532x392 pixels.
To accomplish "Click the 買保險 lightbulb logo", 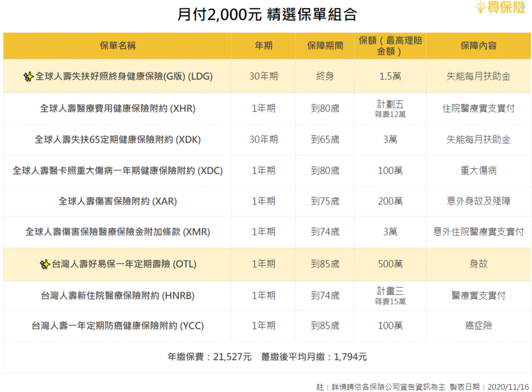I will click(x=500, y=7).
